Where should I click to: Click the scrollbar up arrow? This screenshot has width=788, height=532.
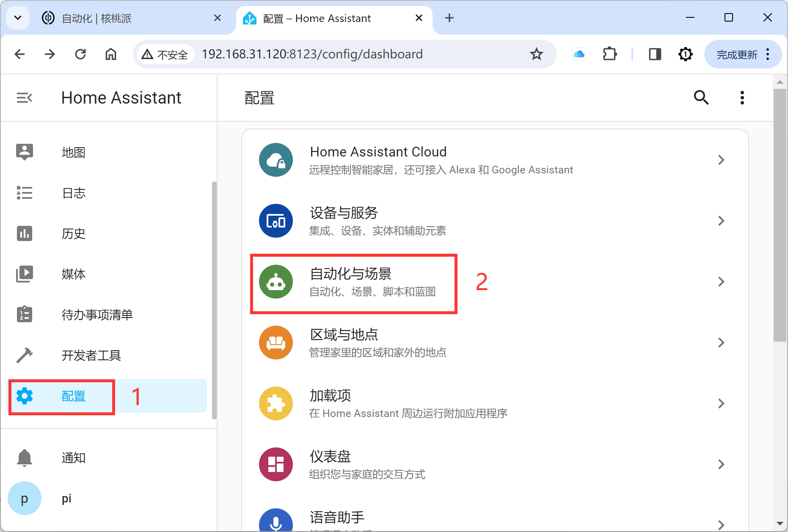[x=780, y=82]
